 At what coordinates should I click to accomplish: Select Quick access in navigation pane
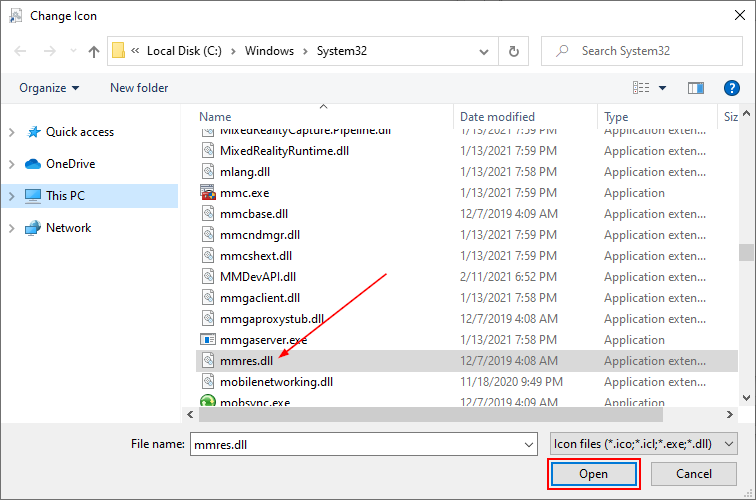80,132
